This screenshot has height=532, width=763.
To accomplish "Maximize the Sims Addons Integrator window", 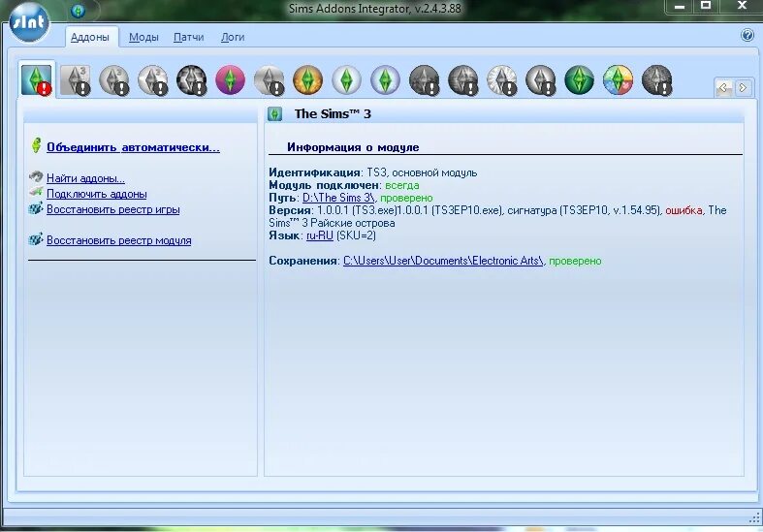I will click(706, 6).
